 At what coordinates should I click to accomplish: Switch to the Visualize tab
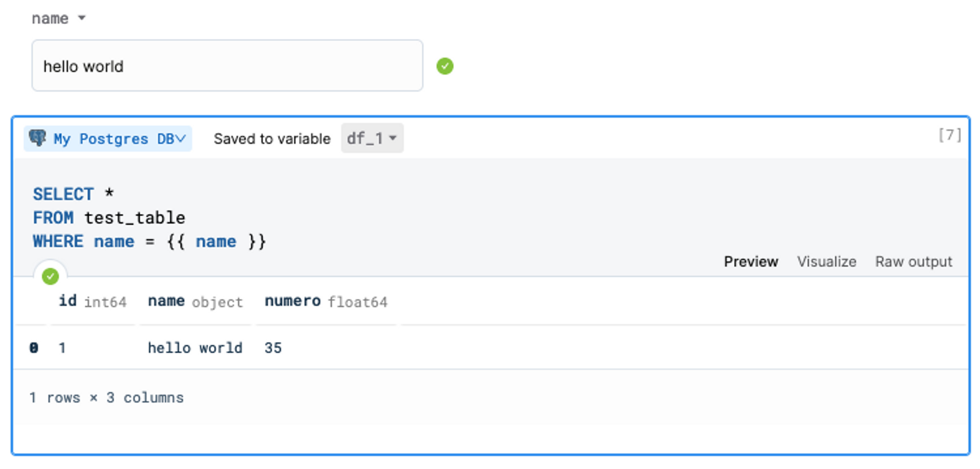coord(826,262)
